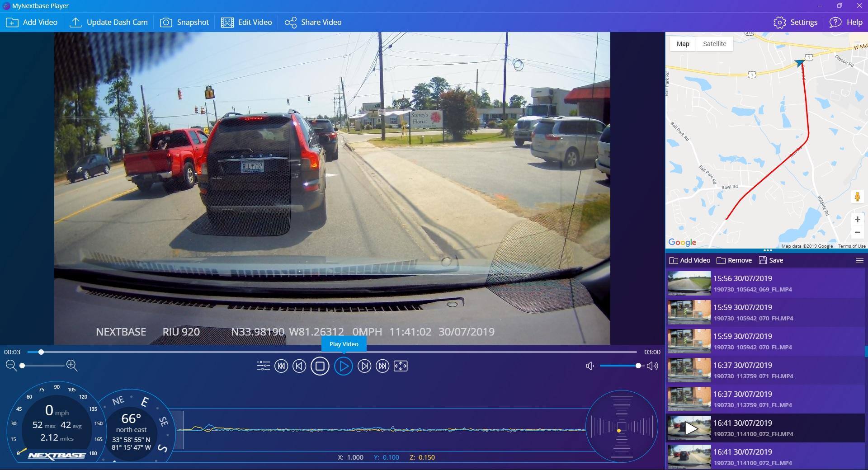Zoom in on the Google map
The image size is (868, 470).
tap(857, 220)
